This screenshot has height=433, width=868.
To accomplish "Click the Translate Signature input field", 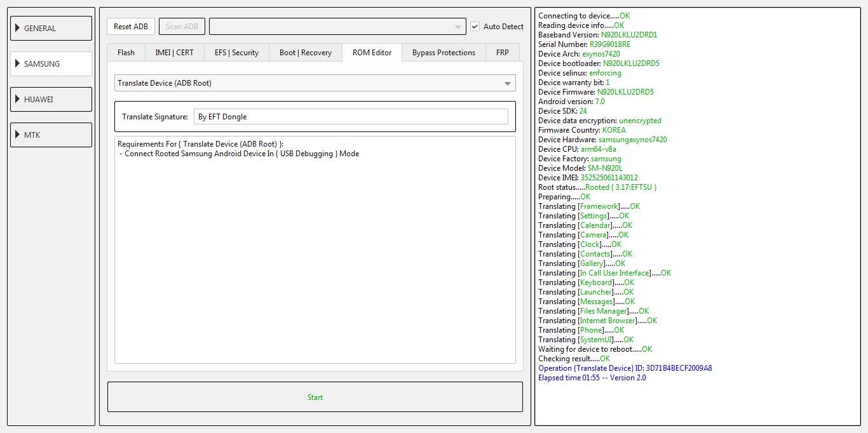I will coord(351,116).
